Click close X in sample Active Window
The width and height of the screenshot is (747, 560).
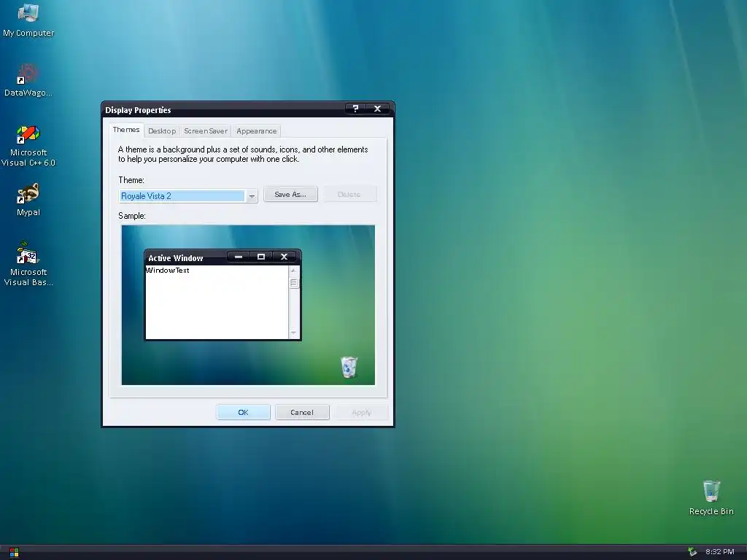click(x=284, y=257)
